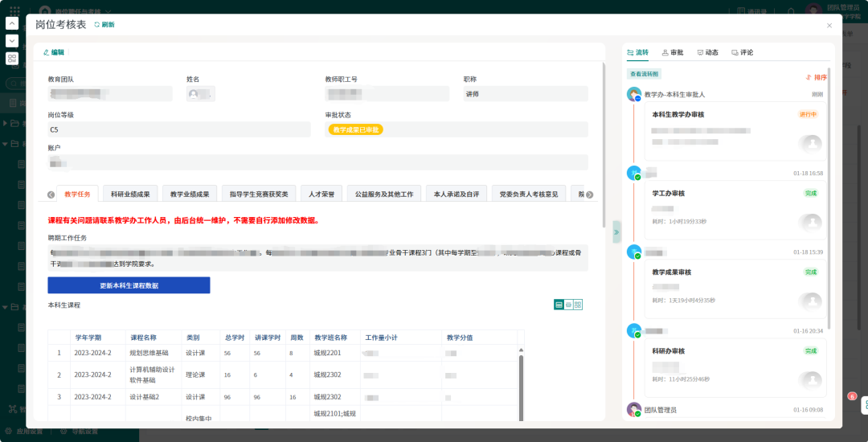Switch 本科生课程 to table view icon
Screen dimensions: 868x442
559,305
